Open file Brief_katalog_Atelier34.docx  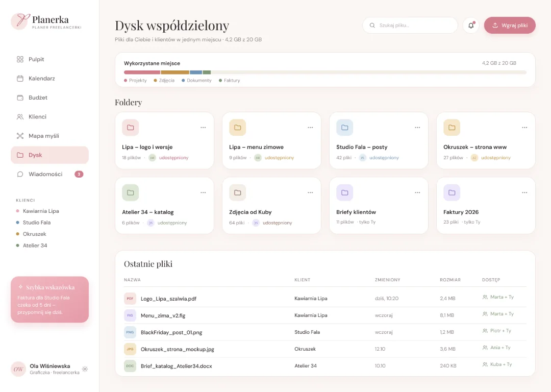click(177, 366)
